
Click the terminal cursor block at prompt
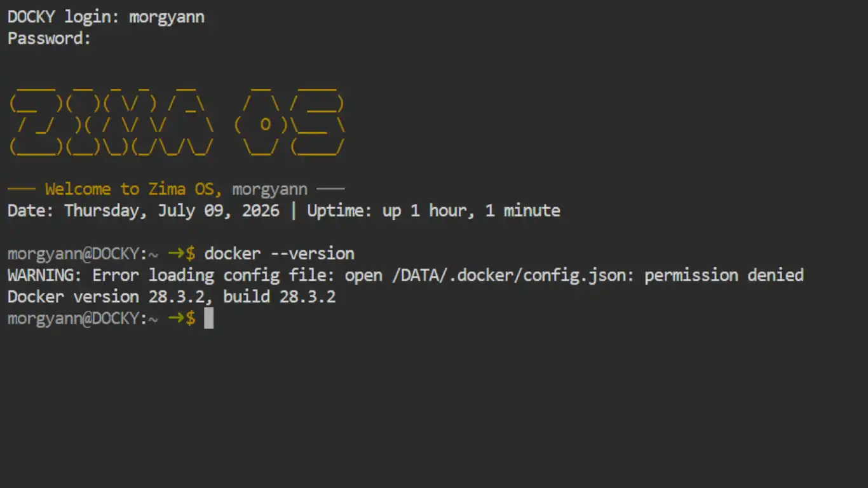(208, 318)
